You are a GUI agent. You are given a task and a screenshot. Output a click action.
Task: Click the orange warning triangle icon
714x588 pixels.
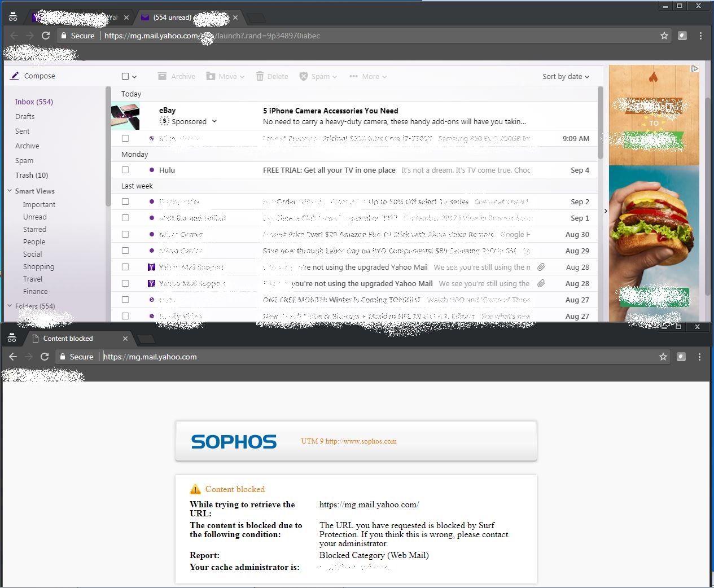(x=195, y=489)
